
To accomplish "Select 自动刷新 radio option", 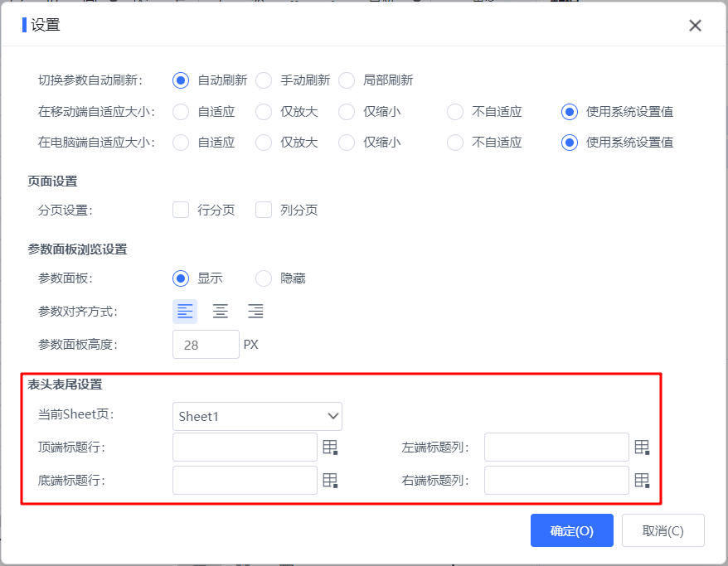I will 181,80.
